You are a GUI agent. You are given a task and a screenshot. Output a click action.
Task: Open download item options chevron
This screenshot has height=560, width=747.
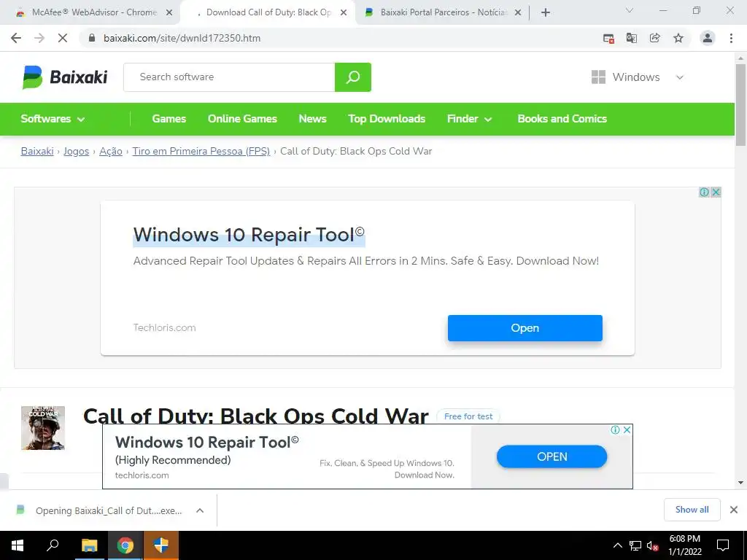pos(200,510)
